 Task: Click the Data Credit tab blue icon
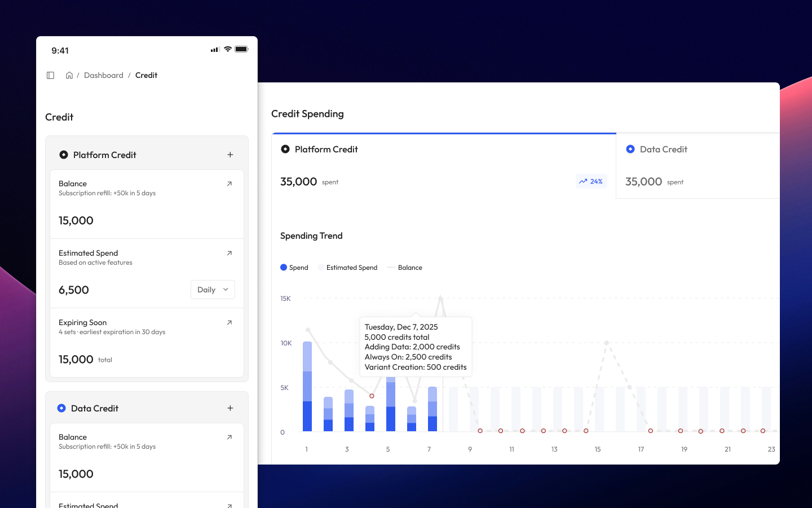630,149
